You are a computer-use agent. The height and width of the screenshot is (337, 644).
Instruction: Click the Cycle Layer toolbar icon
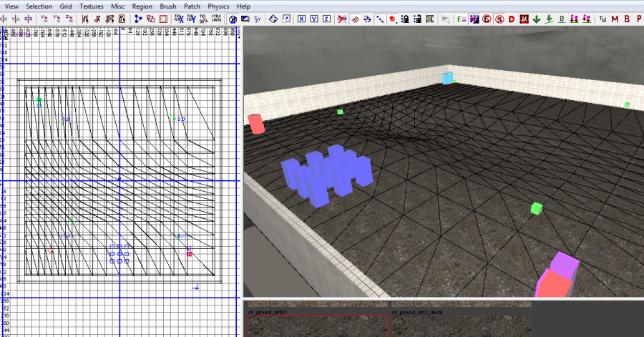click(x=216, y=19)
